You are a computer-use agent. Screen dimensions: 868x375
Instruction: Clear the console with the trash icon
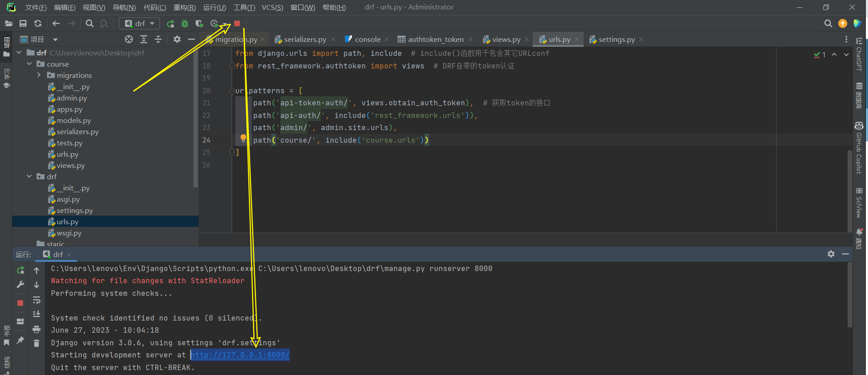(37, 343)
